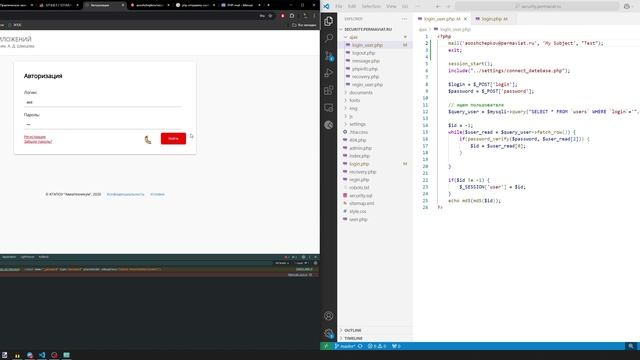Click the Пароль input field
This screenshot has width=640, height=360.
tap(102, 124)
